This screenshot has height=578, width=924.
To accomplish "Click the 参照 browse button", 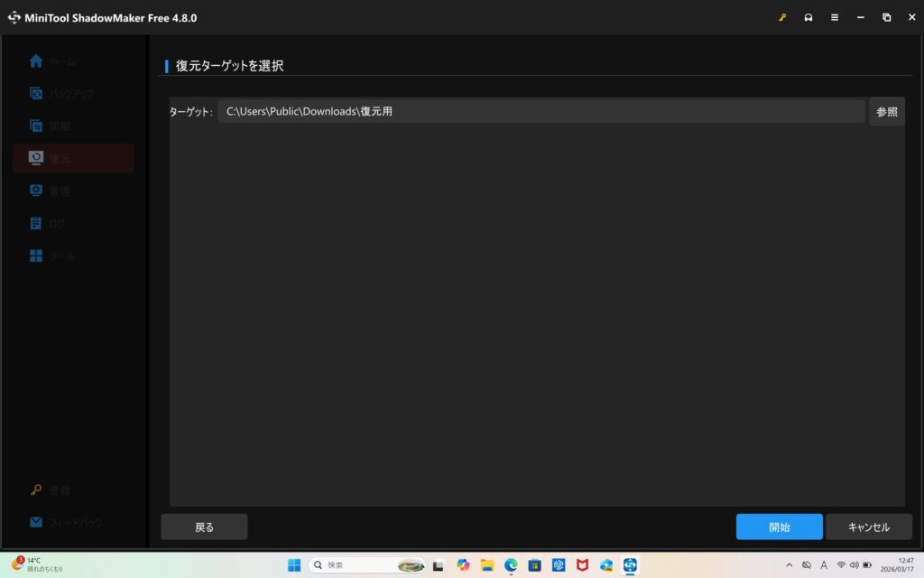I will [886, 112].
